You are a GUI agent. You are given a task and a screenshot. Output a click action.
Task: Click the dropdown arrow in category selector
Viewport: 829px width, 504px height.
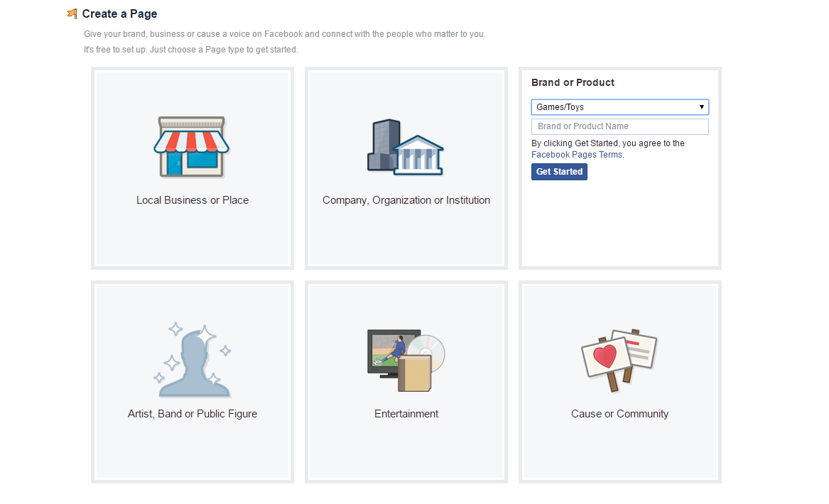pyautogui.click(x=701, y=107)
